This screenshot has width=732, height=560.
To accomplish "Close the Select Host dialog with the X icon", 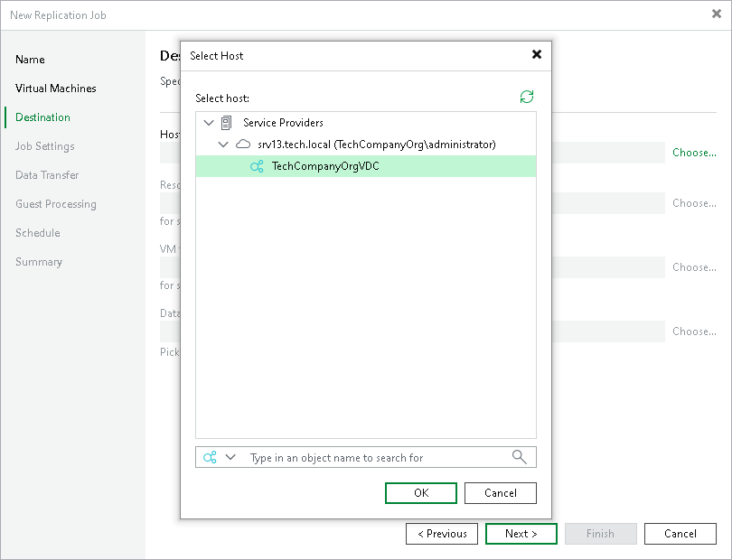I will click(537, 54).
